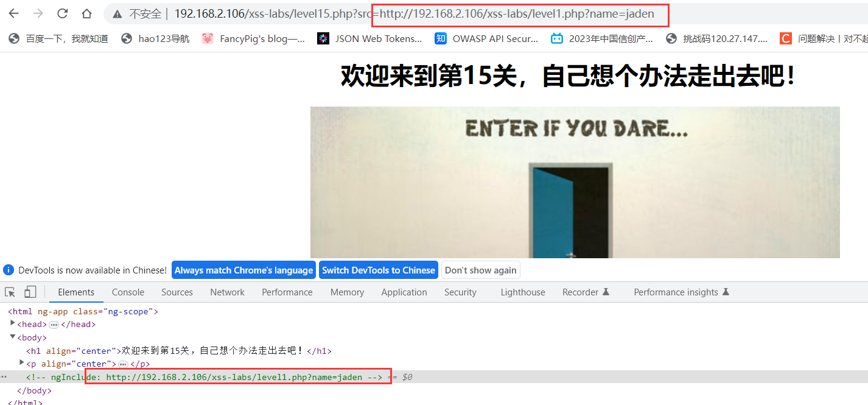This screenshot has height=405, width=868.
Task: Collapse the body element node
Action: pyautogui.click(x=13, y=337)
